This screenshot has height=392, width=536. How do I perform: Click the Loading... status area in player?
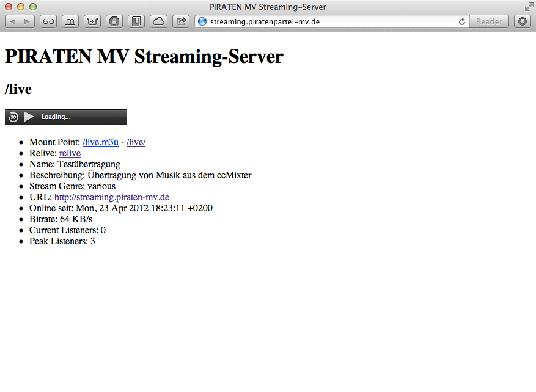56,117
